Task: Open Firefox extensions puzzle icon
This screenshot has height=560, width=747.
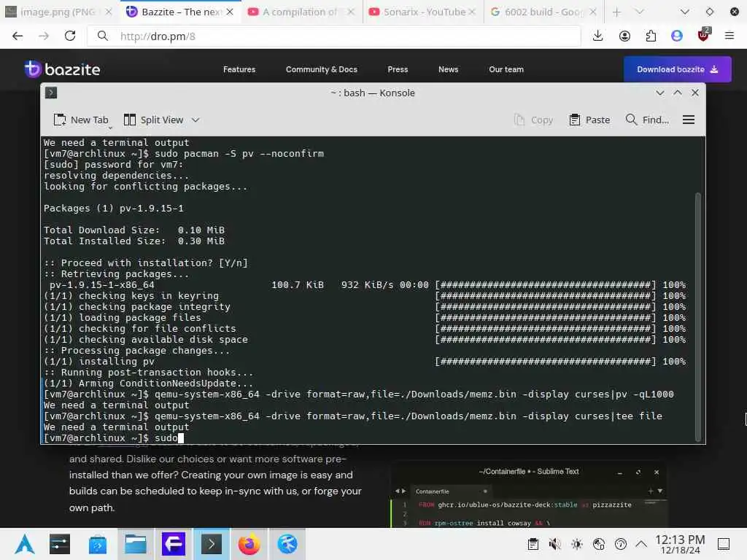Action: 651,36
